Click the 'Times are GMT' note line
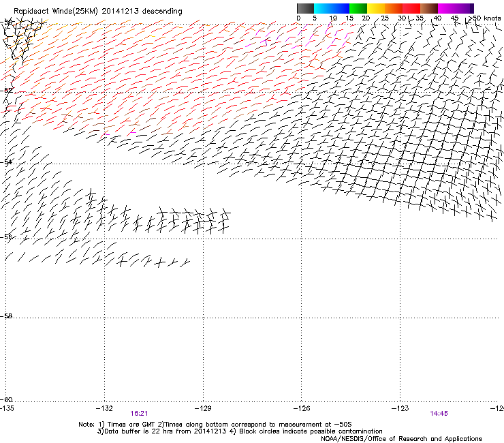Screen dimensions: 504x443 click(x=215, y=425)
